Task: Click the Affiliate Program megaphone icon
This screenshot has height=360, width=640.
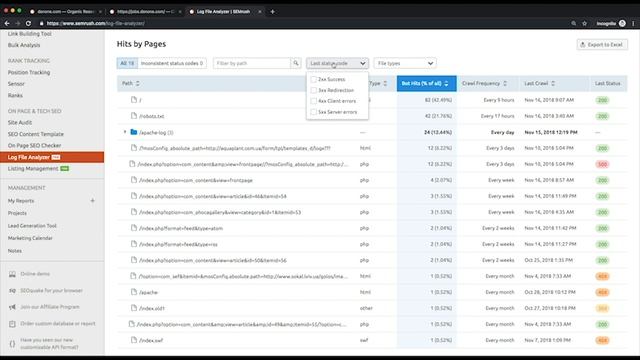Action: click(12, 307)
